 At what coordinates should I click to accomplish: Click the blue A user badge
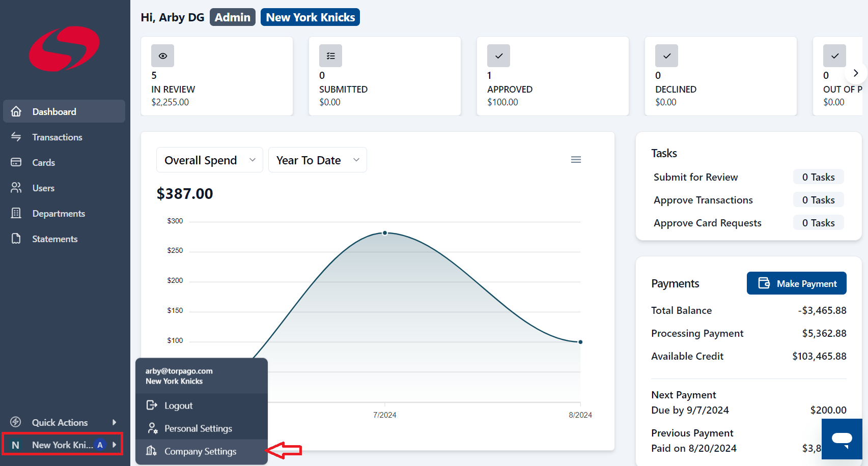click(x=100, y=445)
